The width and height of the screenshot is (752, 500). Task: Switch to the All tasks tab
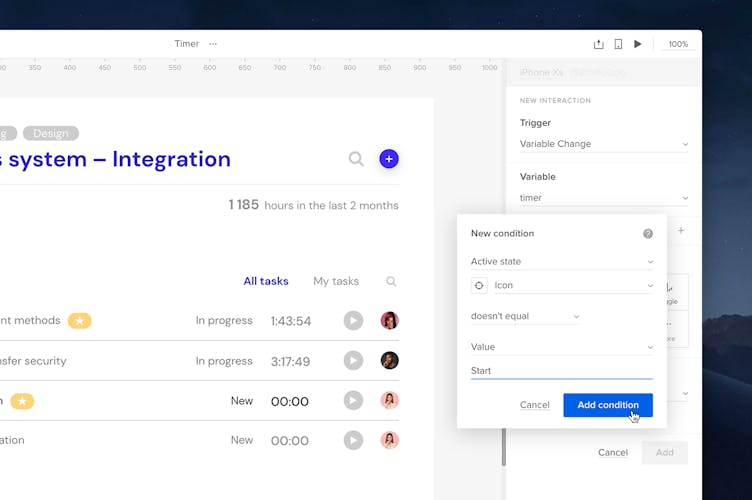pos(266,281)
